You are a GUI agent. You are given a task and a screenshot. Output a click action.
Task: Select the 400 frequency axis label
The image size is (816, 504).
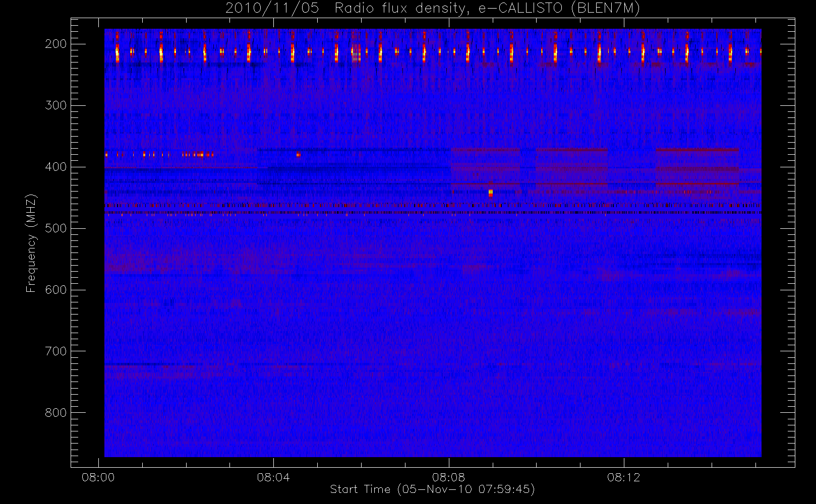pyautogui.click(x=56, y=167)
